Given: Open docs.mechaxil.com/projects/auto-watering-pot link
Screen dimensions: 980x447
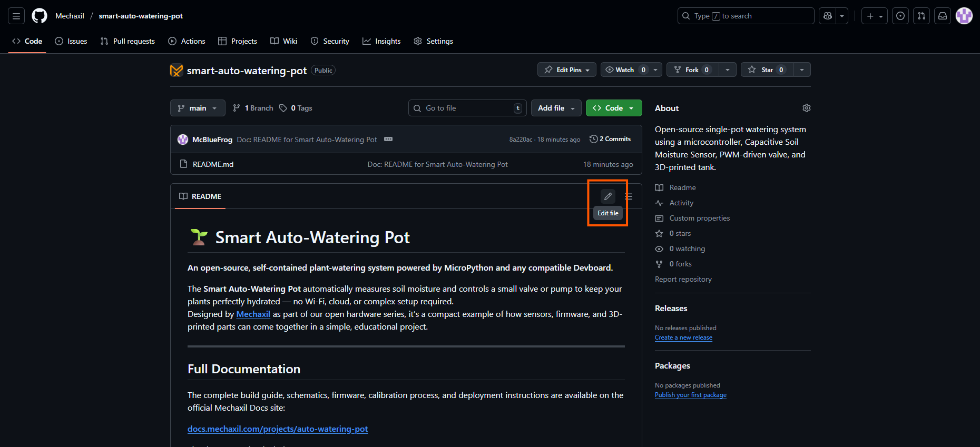Looking at the screenshot, I should [278, 429].
